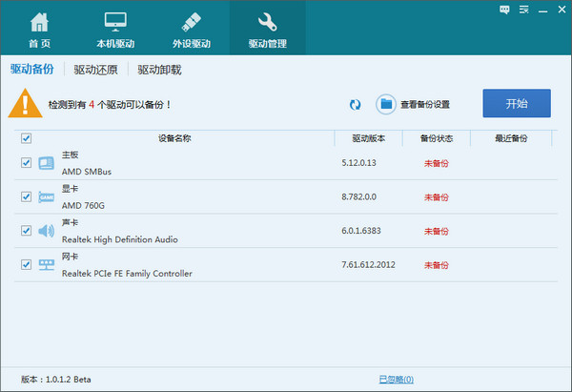Click the wrench 驱动管理 icon
This screenshot has height=392, width=572.
[268, 21]
